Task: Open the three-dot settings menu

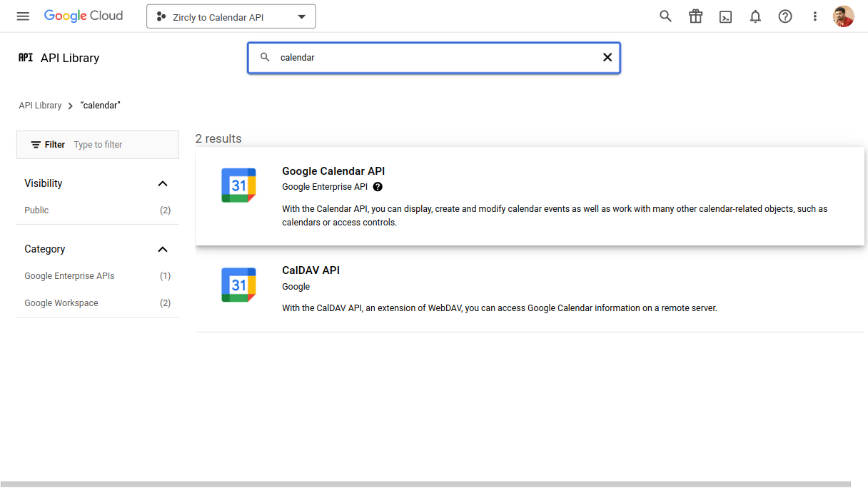Action: (814, 16)
